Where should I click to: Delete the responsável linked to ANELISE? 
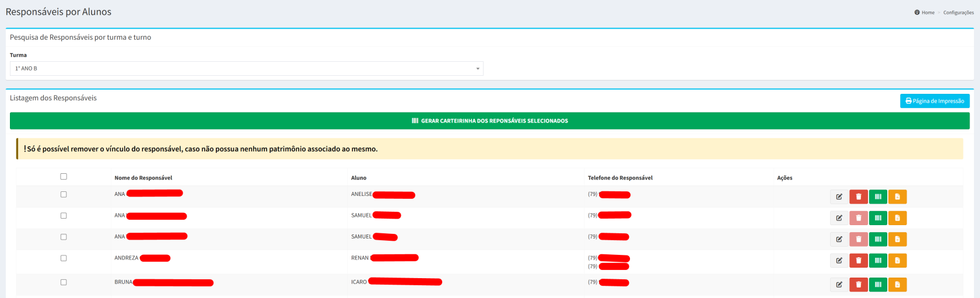858,197
